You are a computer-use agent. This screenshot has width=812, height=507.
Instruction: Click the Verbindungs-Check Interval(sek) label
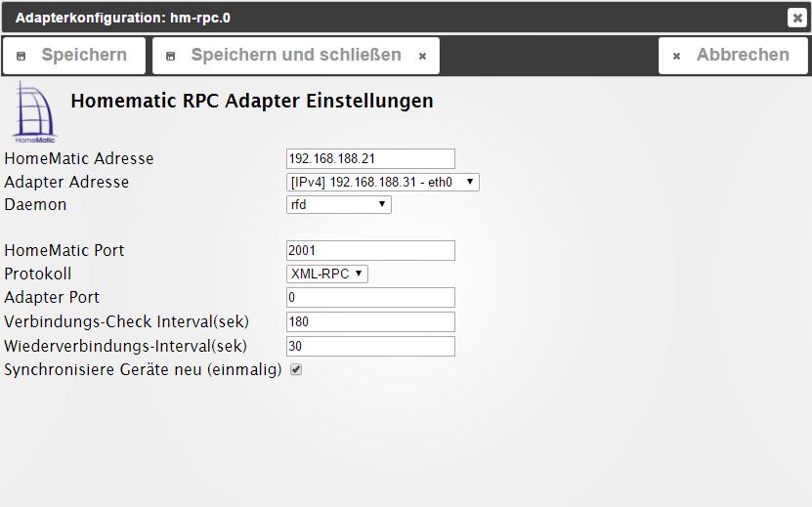pos(127,321)
